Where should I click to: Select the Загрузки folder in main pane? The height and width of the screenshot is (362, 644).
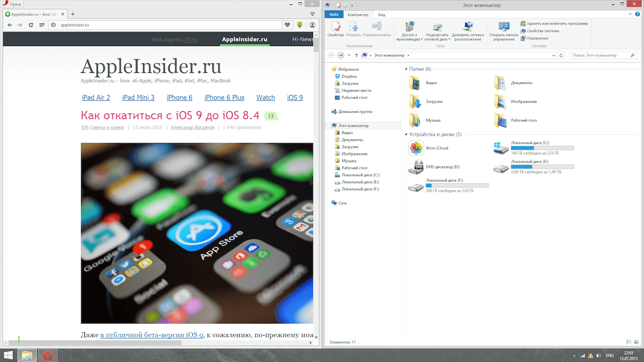(426, 102)
